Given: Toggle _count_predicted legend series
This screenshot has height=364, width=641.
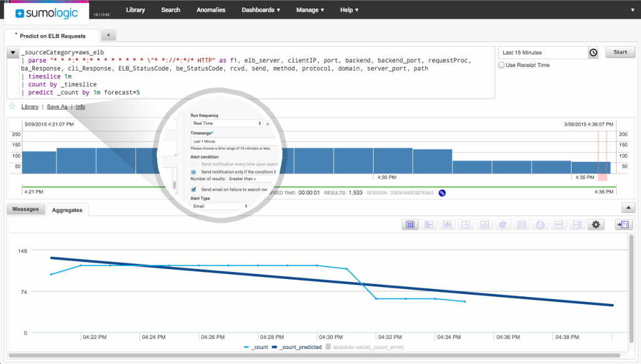Looking at the screenshot, I should [297, 347].
